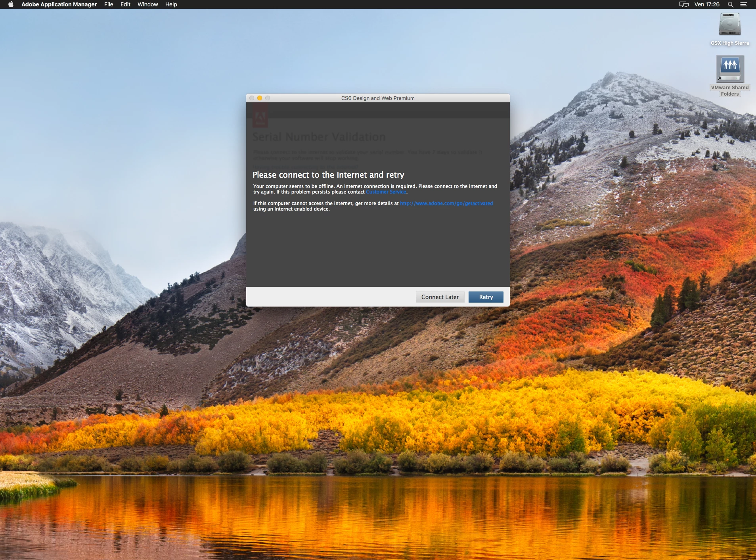Click the dimmed Serial Number Validation heading
The height and width of the screenshot is (560, 756).
point(319,137)
